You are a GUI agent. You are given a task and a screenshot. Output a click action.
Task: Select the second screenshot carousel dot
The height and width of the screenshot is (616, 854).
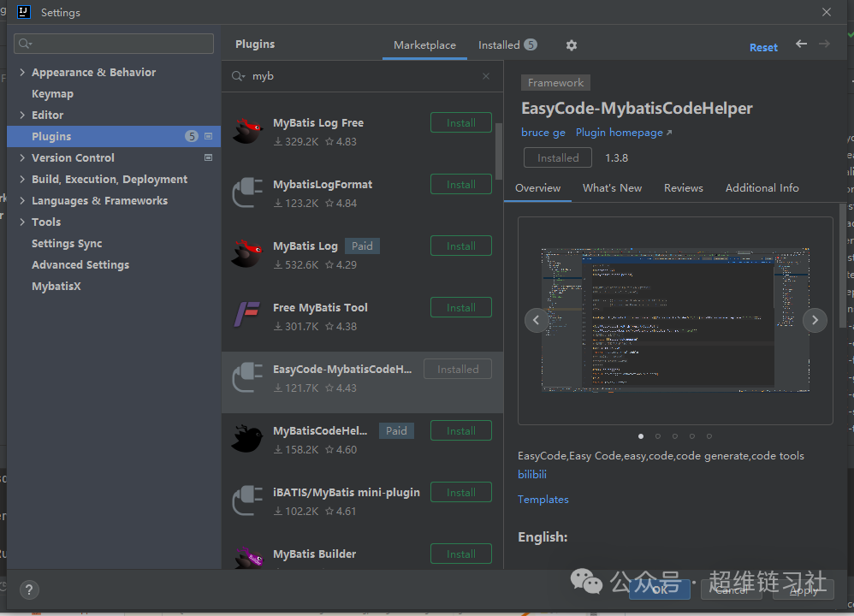coord(658,436)
